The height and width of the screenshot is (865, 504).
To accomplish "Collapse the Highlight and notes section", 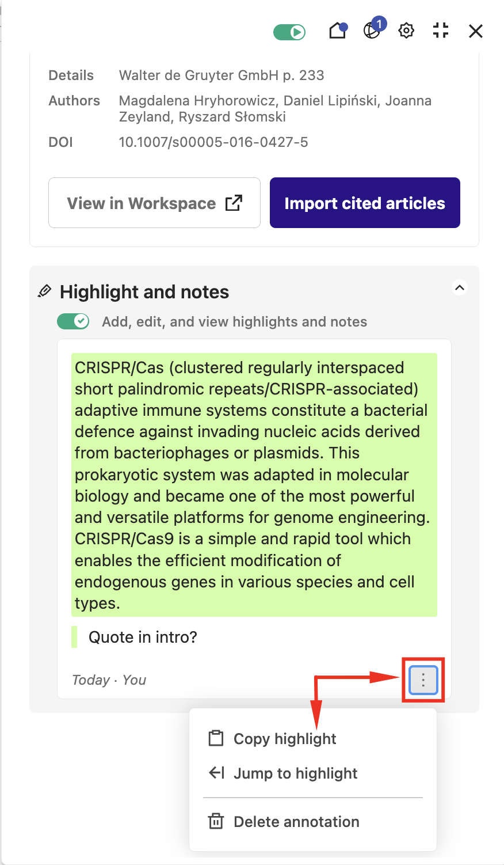I will pyautogui.click(x=460, y=287).
